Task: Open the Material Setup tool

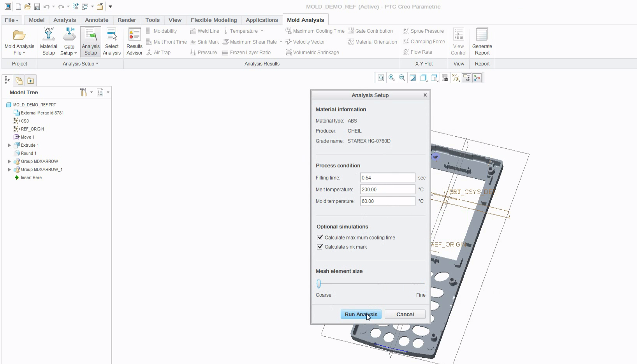Action: click(48, 41)
